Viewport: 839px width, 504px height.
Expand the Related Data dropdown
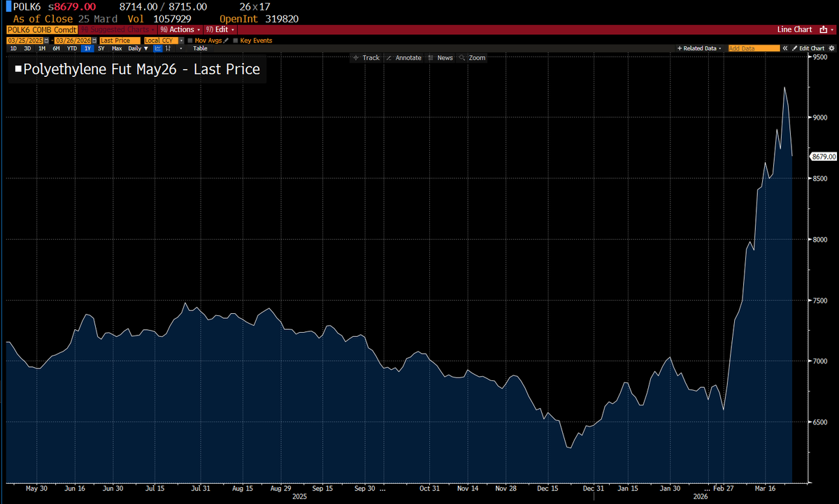pyautogui.click(x=698, y=48)
